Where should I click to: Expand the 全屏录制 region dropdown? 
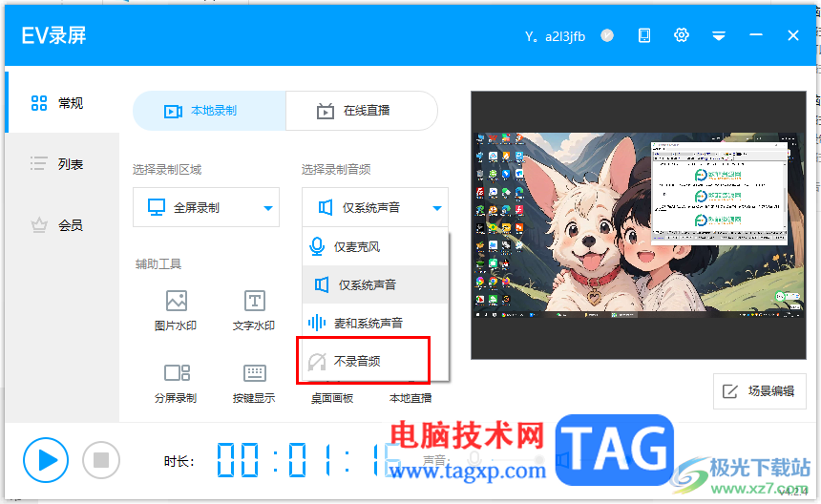click(206, 207)
